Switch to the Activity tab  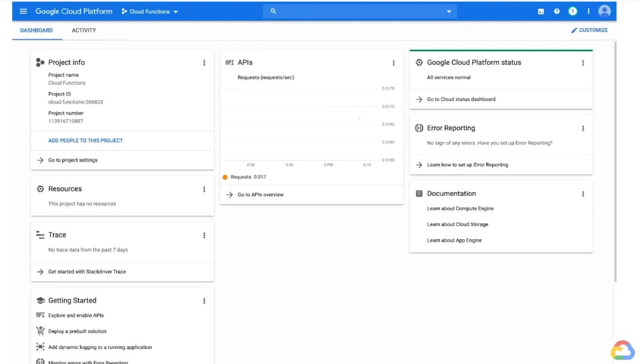pyautogui.click(x=84, y=30)
